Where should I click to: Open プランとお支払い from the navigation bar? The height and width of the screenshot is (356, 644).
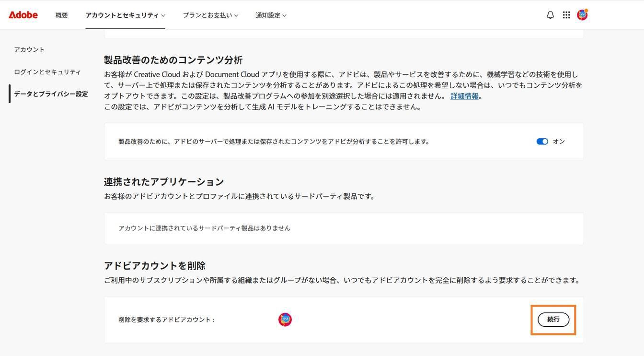[x=207, y=14]
